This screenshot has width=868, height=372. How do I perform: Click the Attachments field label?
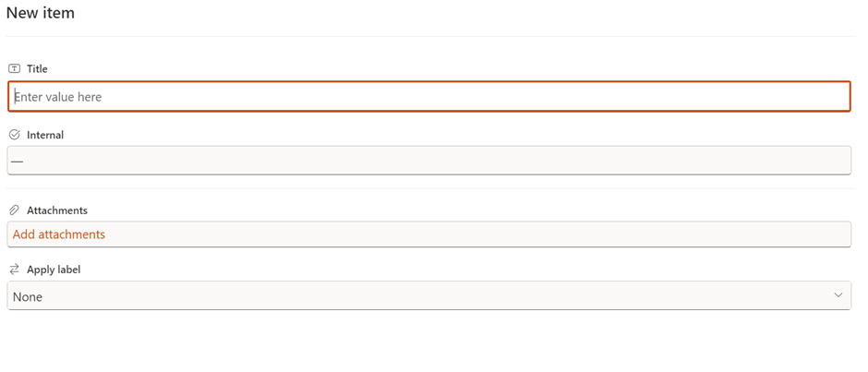[x=57, y=210]
